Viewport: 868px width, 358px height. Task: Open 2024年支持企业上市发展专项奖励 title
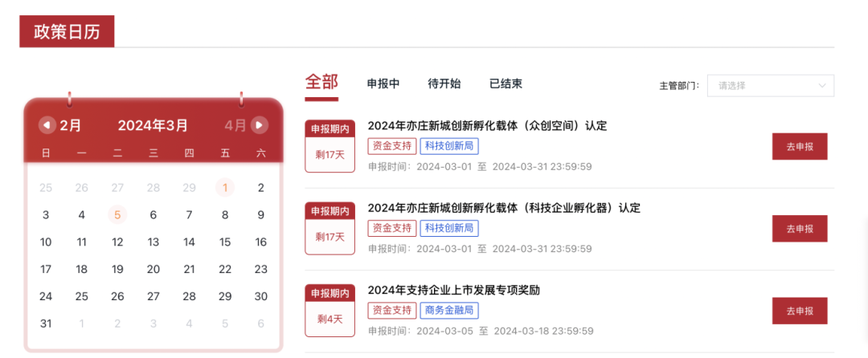(453, 291)
